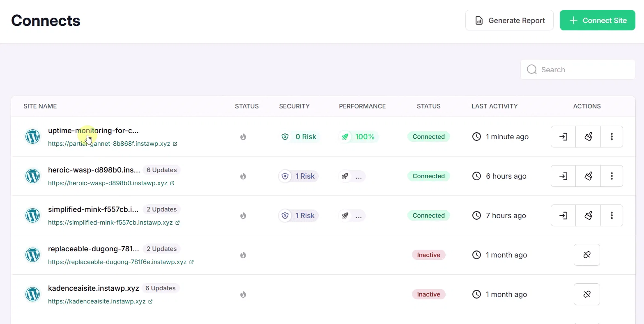Click 2 Updates badge on replaceable-dugong row

(162, 249)
